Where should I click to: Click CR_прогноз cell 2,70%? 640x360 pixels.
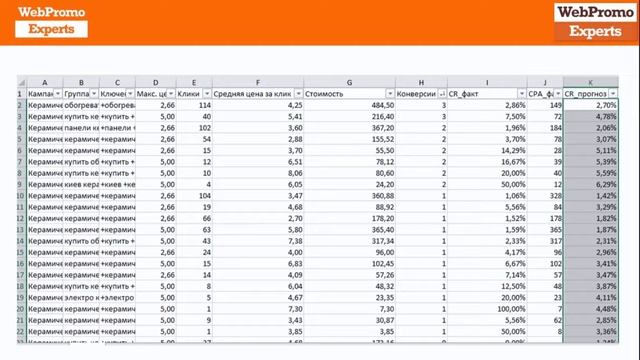pos(591,105)
